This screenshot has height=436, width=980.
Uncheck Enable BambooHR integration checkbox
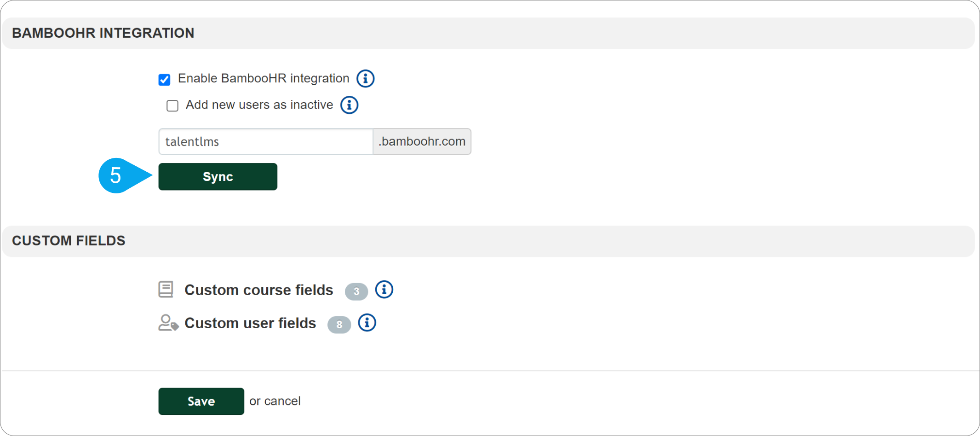[165, 80]
